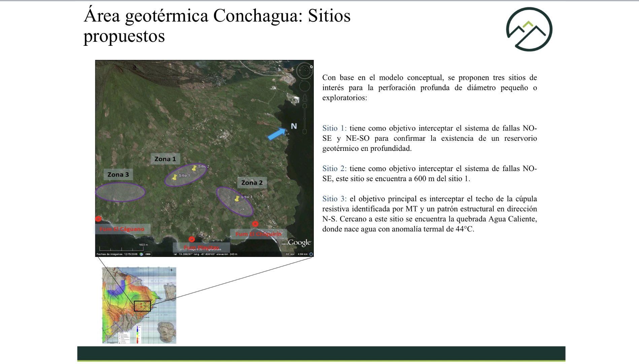This screenshot has width=639, height=364.
Task: Click the Street View pegman icon
Action: [x=305, y=98]
